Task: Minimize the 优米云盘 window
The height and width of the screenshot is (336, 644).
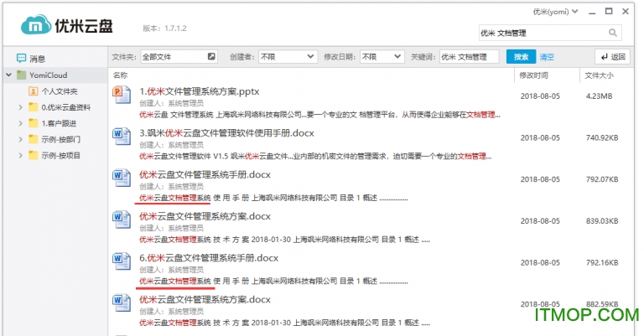Action: point(592,12)
